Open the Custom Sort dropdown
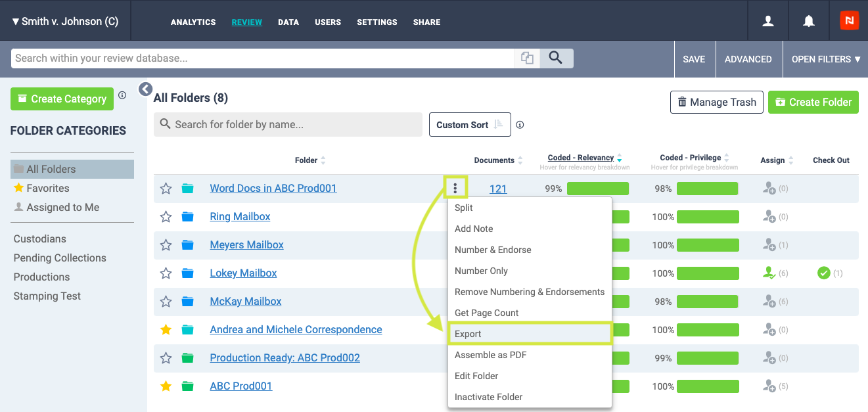The width and height of the screenshot is (868, 412). [470, 125]
